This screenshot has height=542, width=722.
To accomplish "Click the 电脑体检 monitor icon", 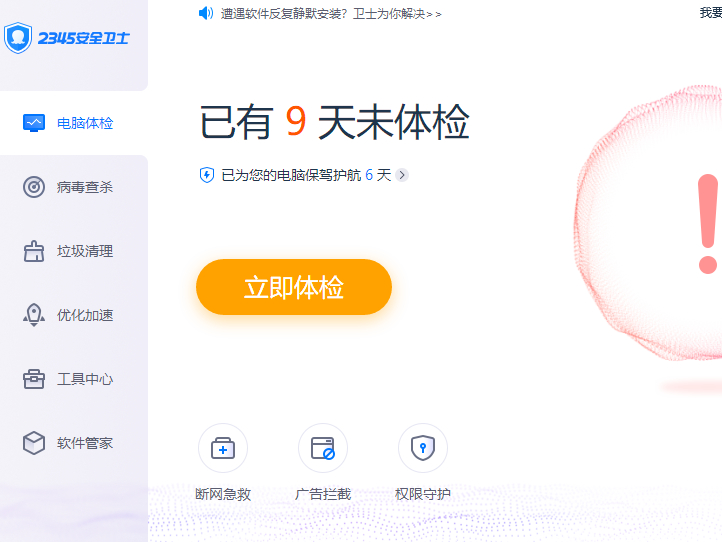I will (x=34, y=123).
